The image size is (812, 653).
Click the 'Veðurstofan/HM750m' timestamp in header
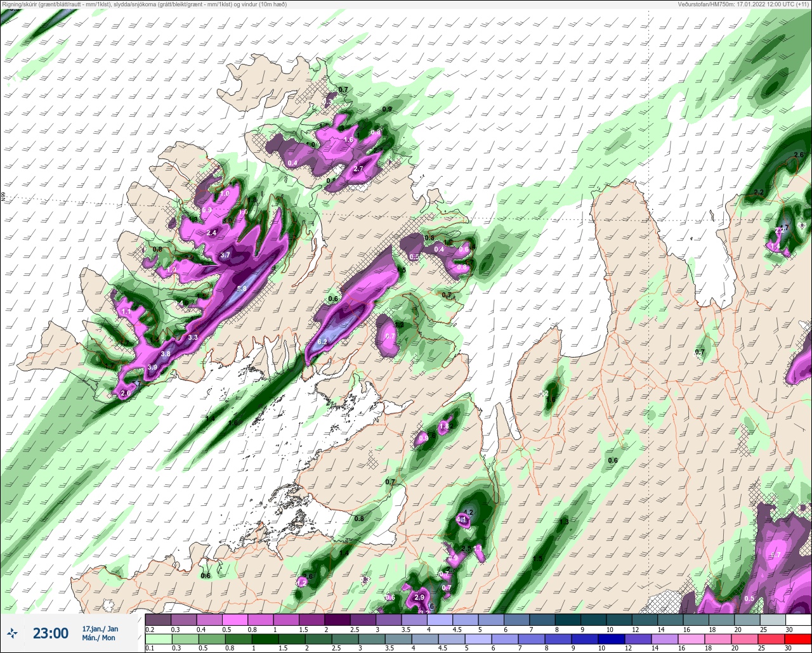click(742, 4)
